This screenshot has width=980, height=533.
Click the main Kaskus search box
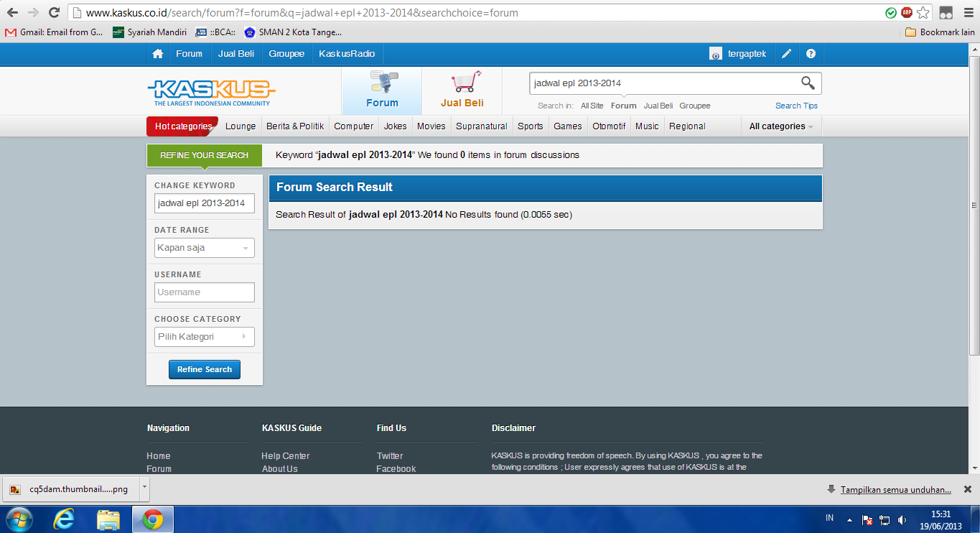[x=663, y=83]
